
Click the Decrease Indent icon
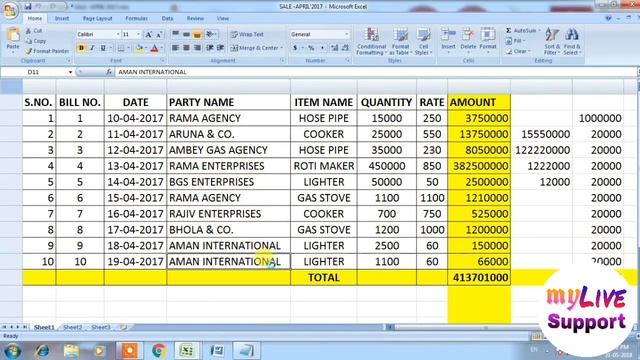210,48
